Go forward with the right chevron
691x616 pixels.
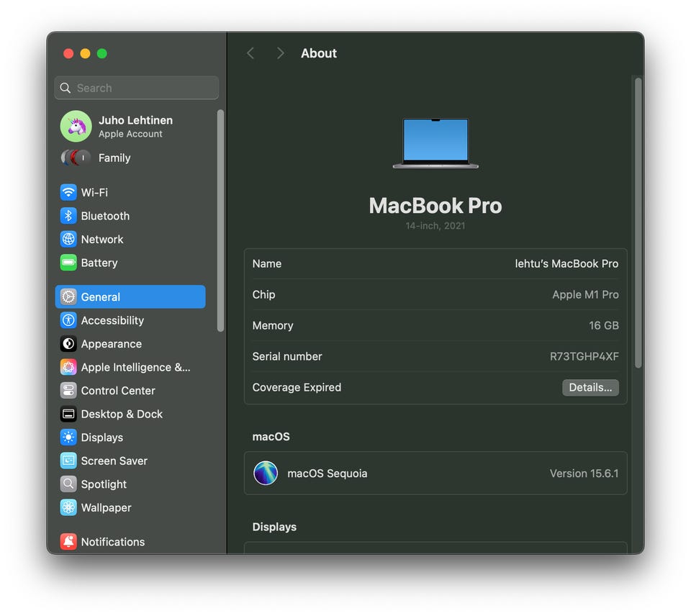tap(280, 53)
